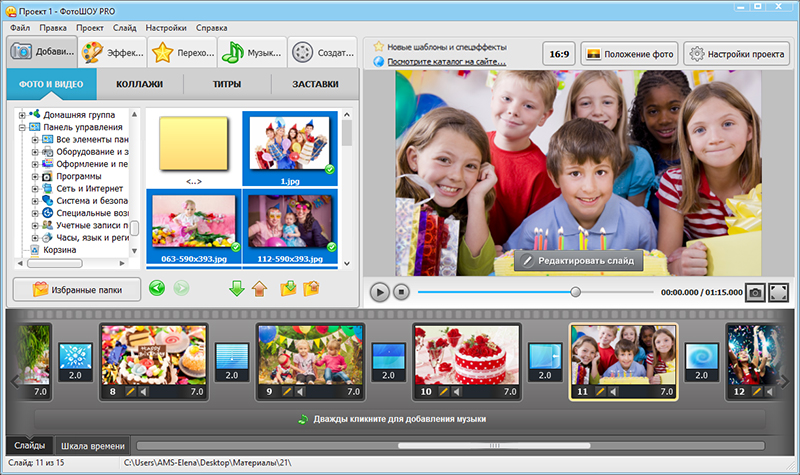
Task: Click the orange up arrow remove icon
Action: click(260, 289)
